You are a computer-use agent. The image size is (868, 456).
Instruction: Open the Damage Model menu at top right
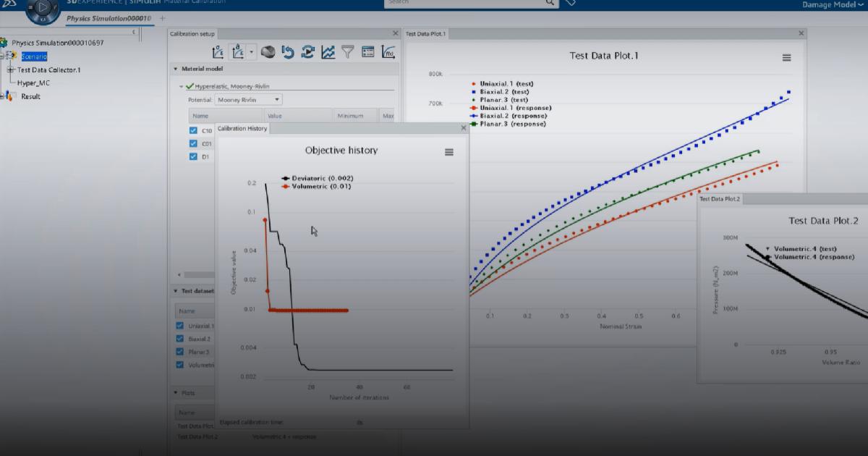click(x=828, y=4)
